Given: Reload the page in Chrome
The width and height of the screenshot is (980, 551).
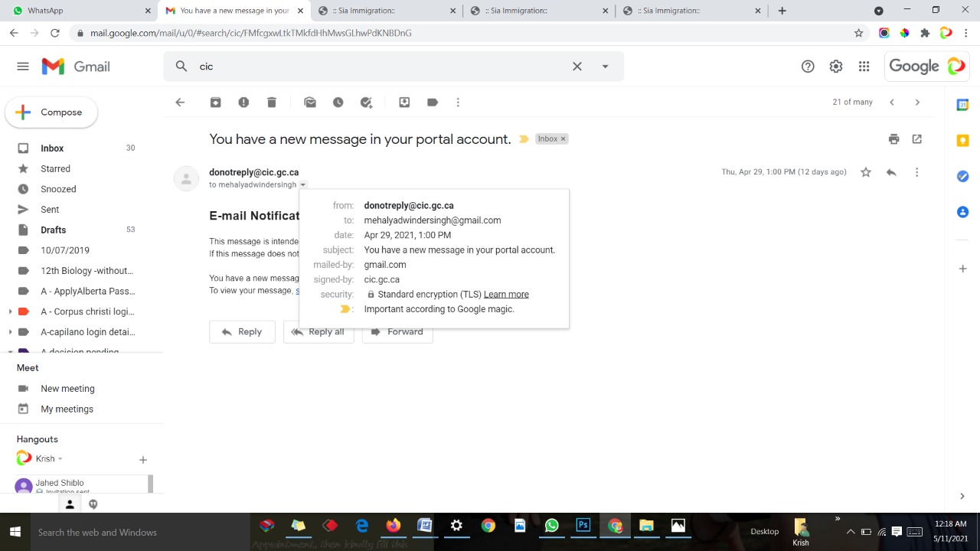Looking at the screenshot, I should coord(54,33).
